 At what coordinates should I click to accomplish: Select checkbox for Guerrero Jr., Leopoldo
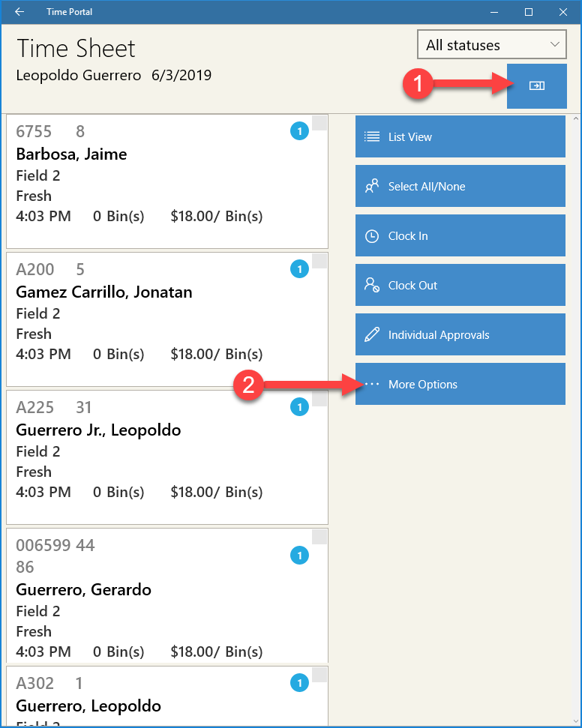[319, 399]
